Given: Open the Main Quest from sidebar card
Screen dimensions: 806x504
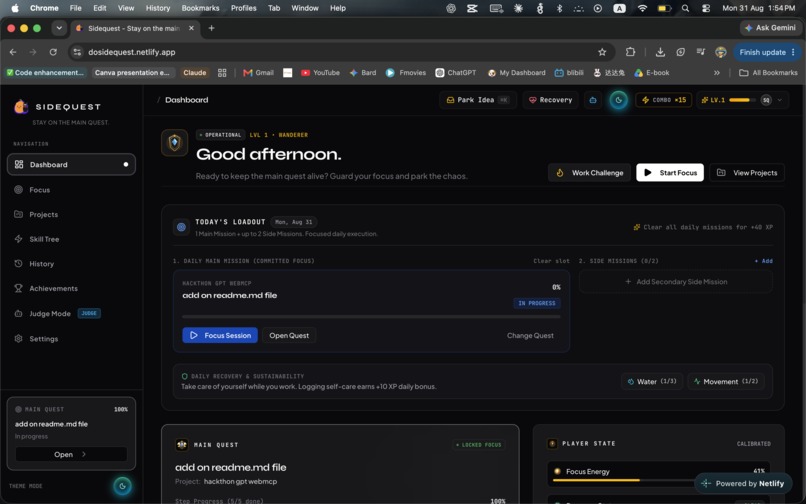Looking at the screenshot, I should click(x=71, y=454).
